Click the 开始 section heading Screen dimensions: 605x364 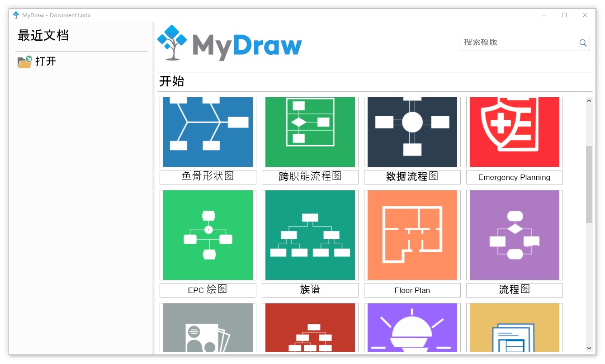tap(172, 81)
